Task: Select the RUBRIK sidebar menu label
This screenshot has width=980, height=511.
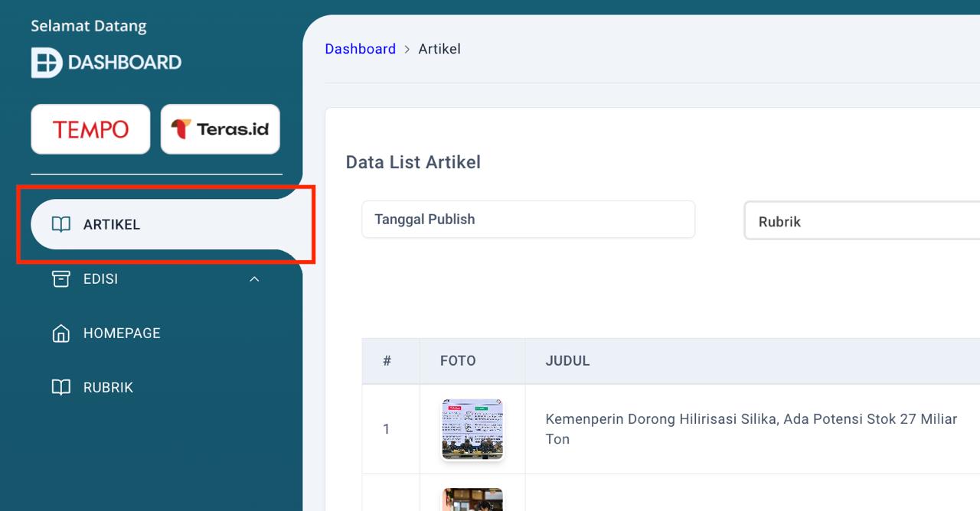Action: pyautogui.click(x=108, y=387)
